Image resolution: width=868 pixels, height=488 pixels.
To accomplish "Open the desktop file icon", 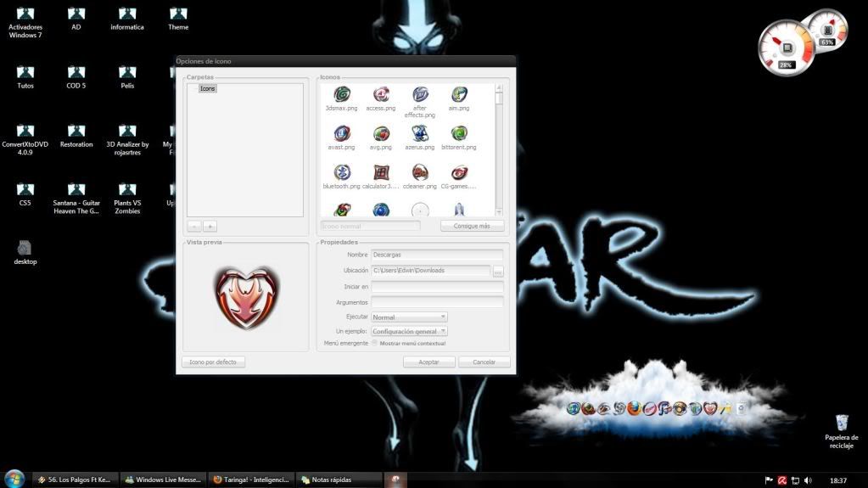I will pyautogui.click(x=25, y=253).
